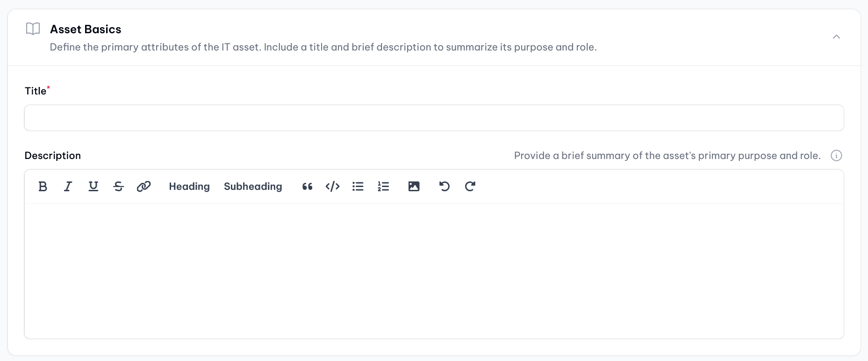Apply Heading style

189,187
